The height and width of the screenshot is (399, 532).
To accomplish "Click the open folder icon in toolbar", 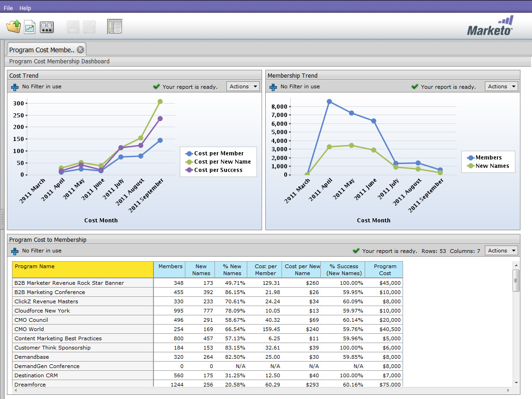I will (x=13, y=27).
